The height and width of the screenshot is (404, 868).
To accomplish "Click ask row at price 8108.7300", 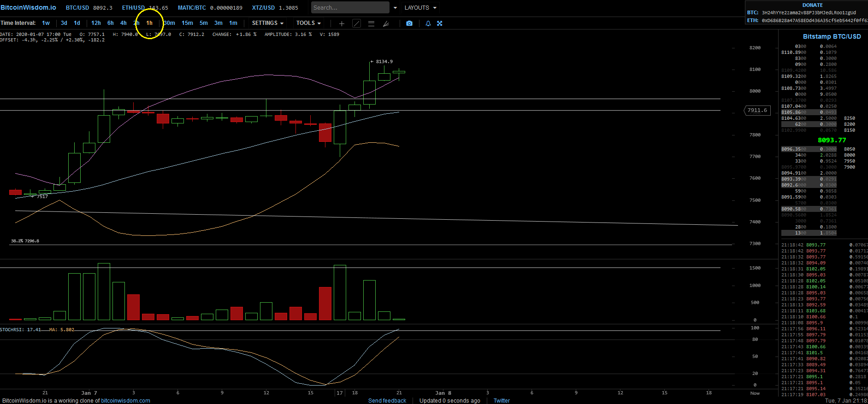I will pos(809,88).
